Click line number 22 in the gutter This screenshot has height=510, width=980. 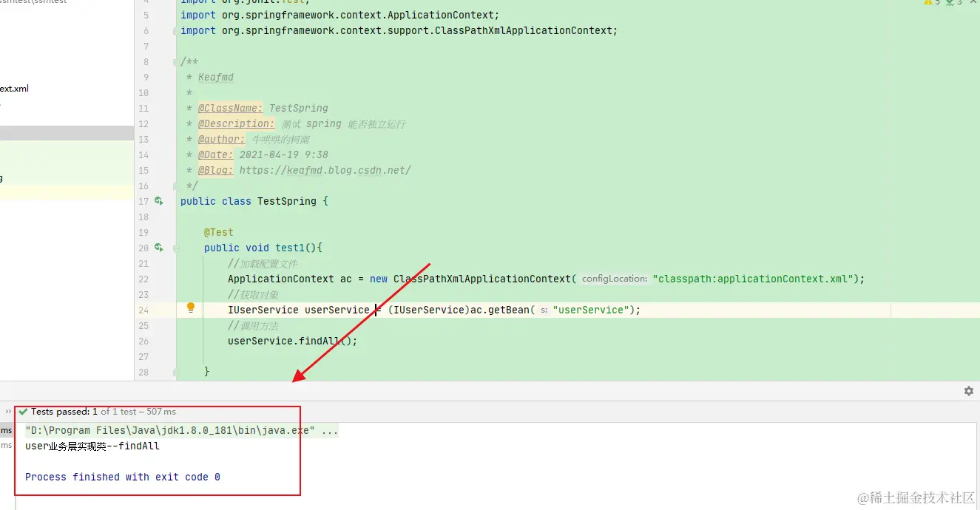(143, 279)
